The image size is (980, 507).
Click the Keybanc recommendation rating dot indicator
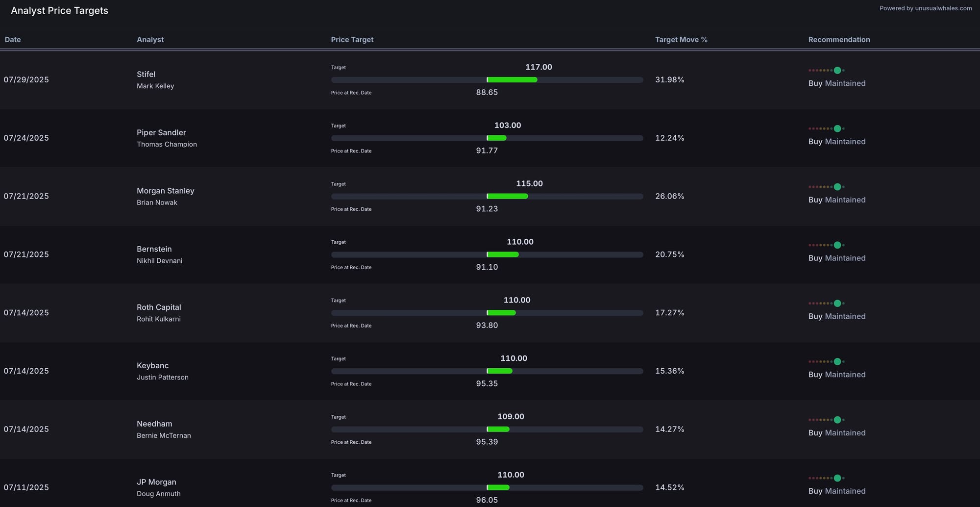827,361
